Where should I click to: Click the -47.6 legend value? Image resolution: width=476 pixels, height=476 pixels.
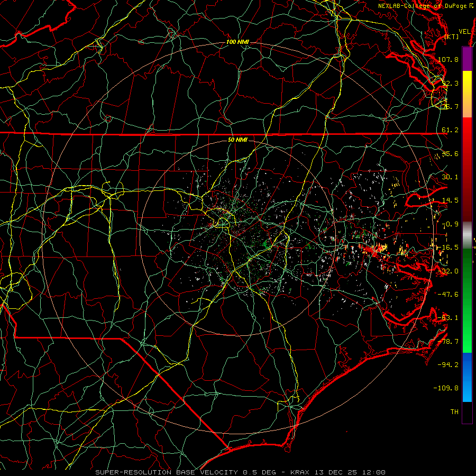(x=448, y=295)
